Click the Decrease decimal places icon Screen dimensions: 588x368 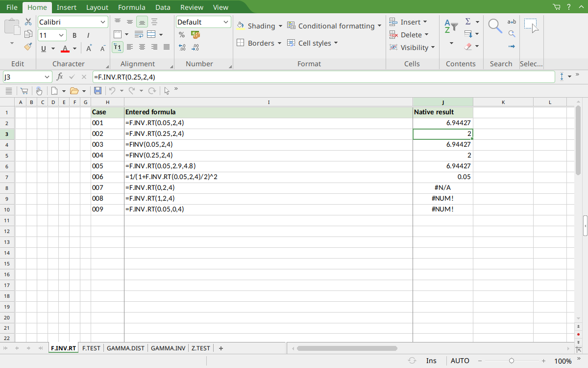click(x=196, y=48)
